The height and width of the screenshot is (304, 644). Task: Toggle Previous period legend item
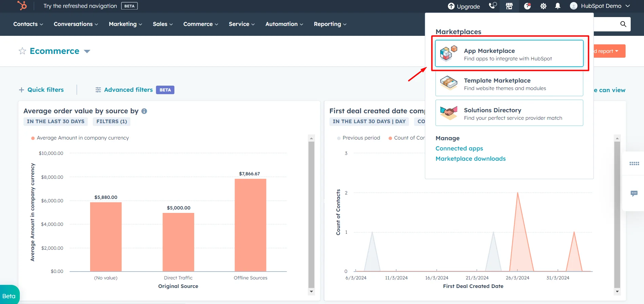(358, 138)
